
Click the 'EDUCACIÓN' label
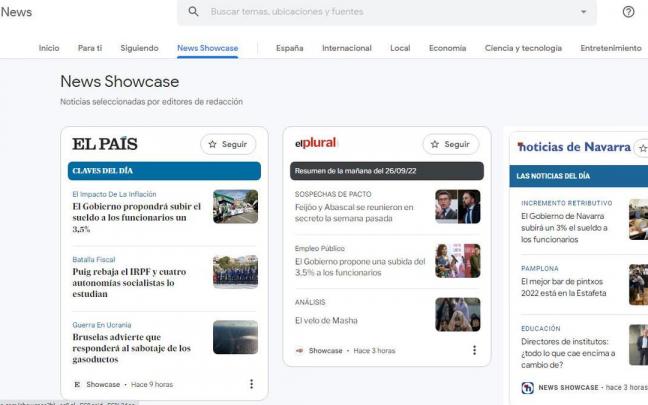coord(541,329)
